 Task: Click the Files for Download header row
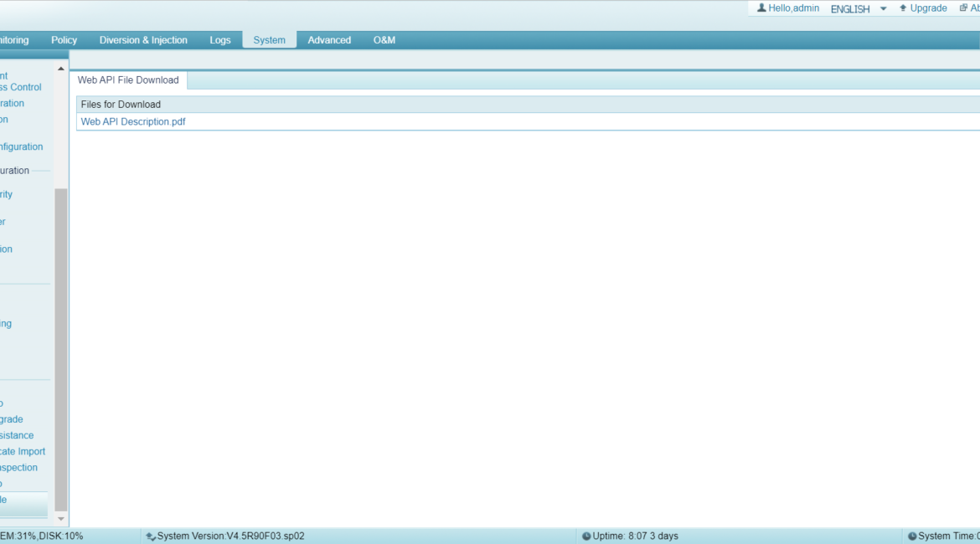[120, 104]
